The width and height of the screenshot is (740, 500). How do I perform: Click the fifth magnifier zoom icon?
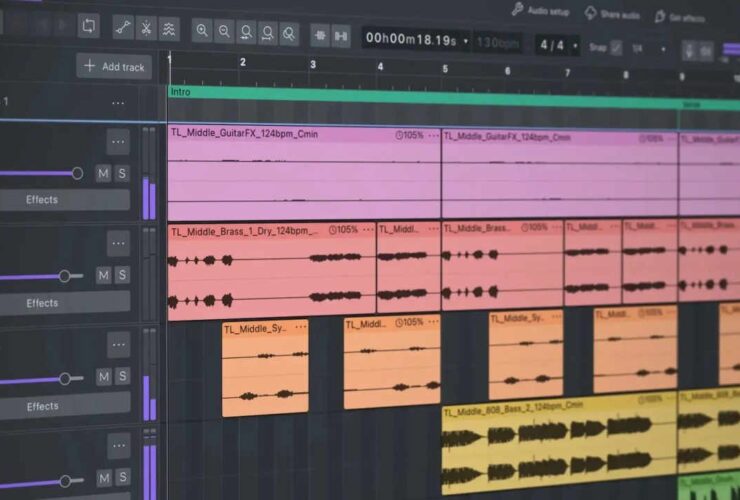coord(289,34)
